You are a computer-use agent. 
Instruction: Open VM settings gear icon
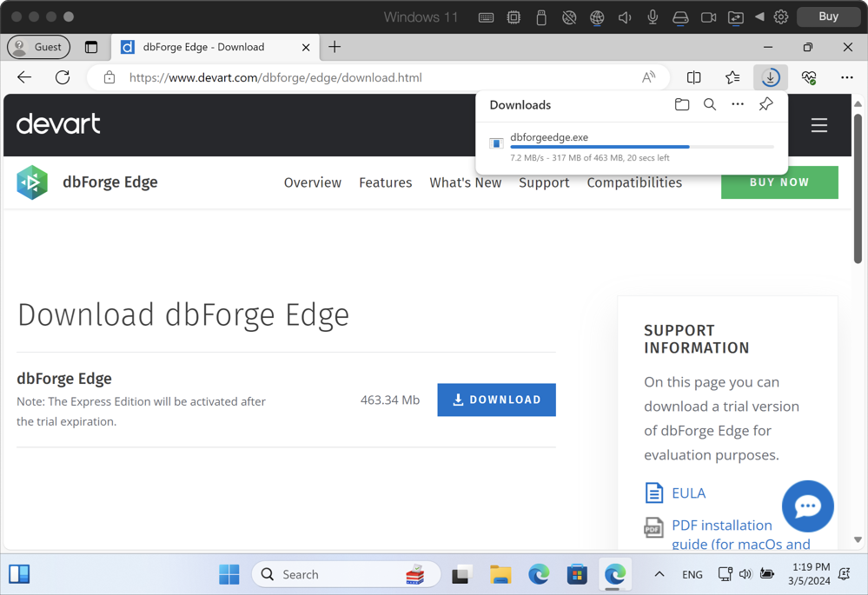click(781, 17)
